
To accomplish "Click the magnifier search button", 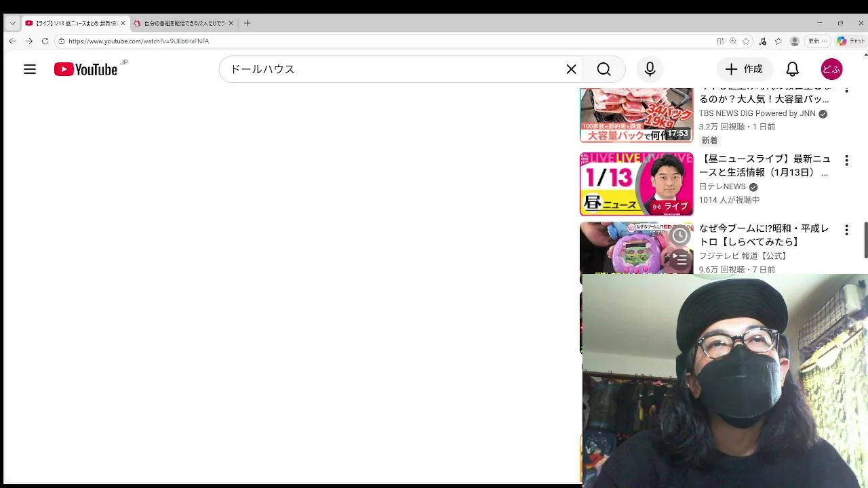I will (x=604, y=69).
